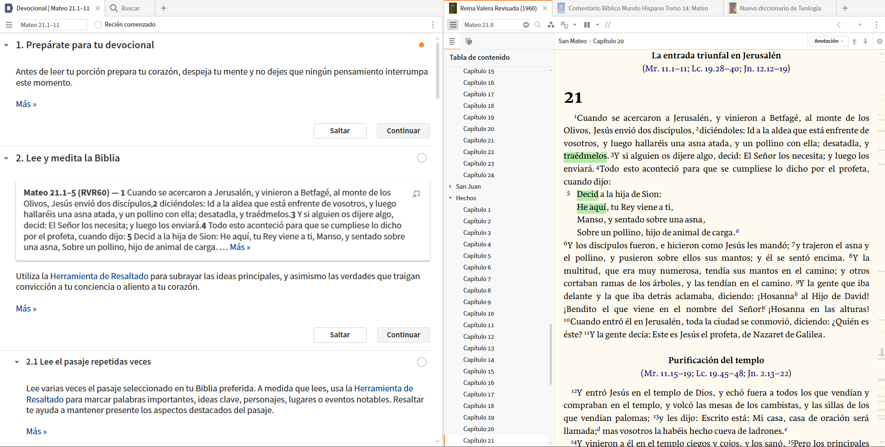This screenshot has width=885, height=447.
Task: Mark step 2 Lee y medita la Biblia complete
Action: coord(422,158)
